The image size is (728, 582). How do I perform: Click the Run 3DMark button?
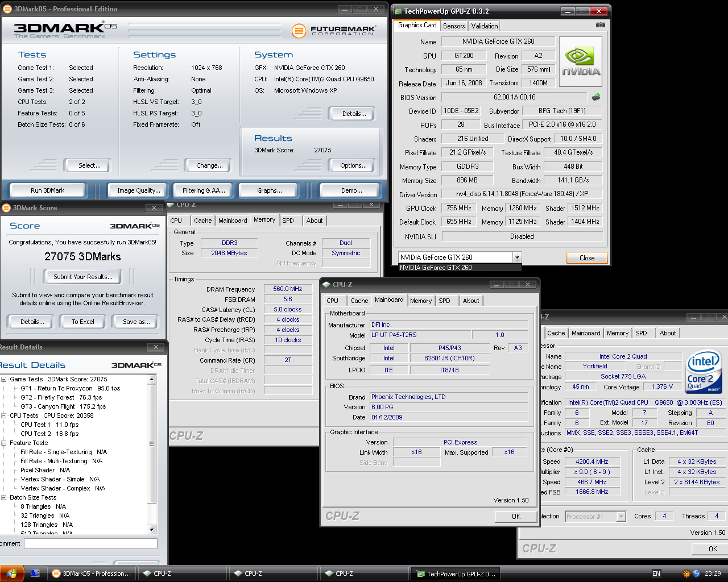(47, 190)
